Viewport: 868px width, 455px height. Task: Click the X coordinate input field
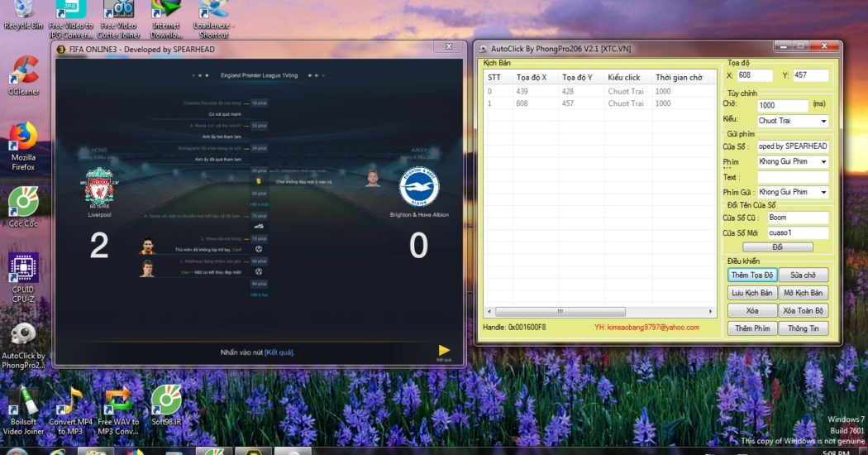pos(755,75)
